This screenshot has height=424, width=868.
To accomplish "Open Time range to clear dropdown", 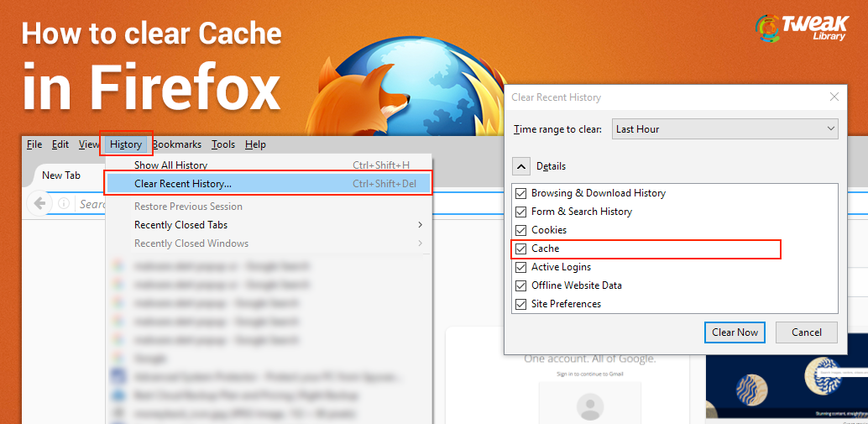I will (x=724, y=129).
